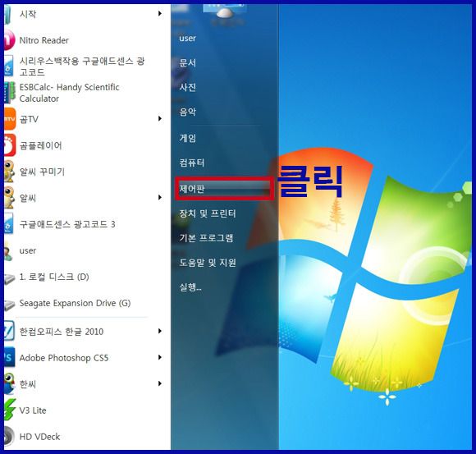Viewport: 476px width, 454px height.
Task: Open 도움말 및 지원
Action: click(208, 263)
